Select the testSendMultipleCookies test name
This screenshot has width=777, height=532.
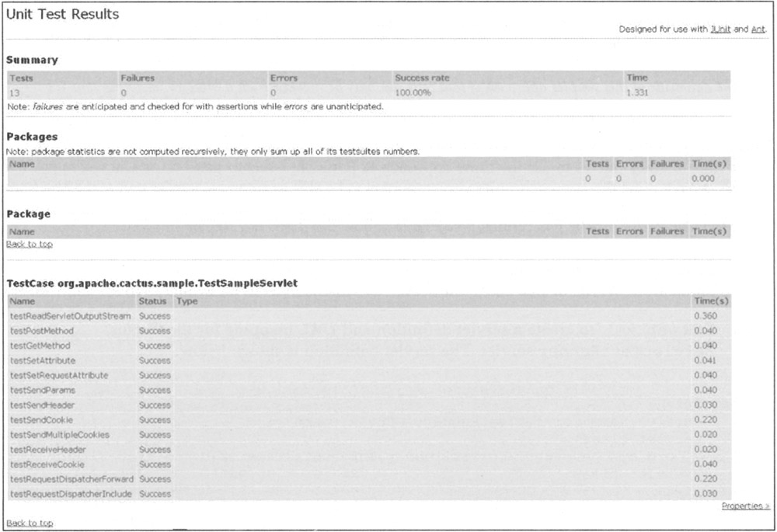point(59,435)
